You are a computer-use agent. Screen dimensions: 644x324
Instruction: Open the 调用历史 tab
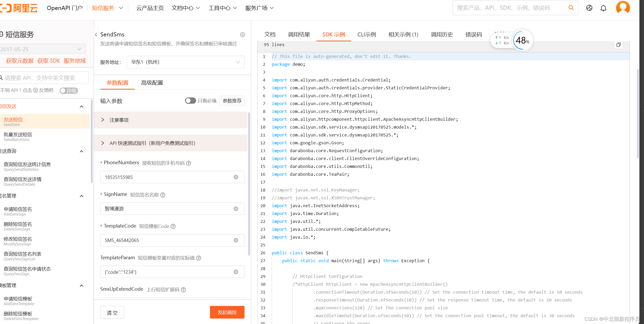coord(442,35)
